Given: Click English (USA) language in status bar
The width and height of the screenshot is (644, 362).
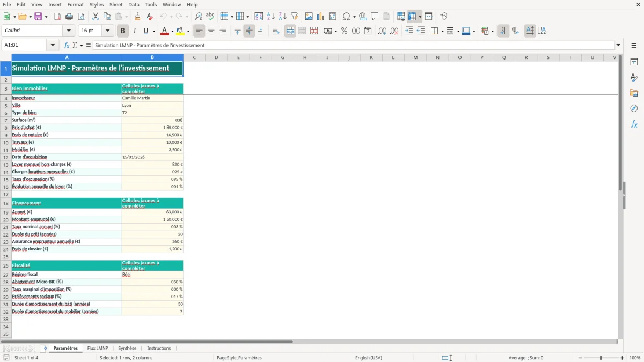Looking at the screenshot, I should 369,358.
